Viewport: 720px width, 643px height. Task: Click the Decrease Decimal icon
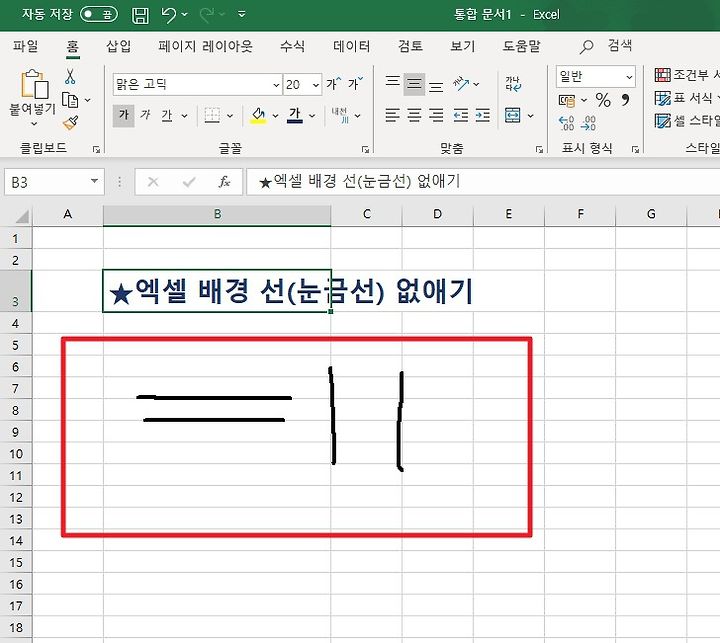click(x=588, y=123)
